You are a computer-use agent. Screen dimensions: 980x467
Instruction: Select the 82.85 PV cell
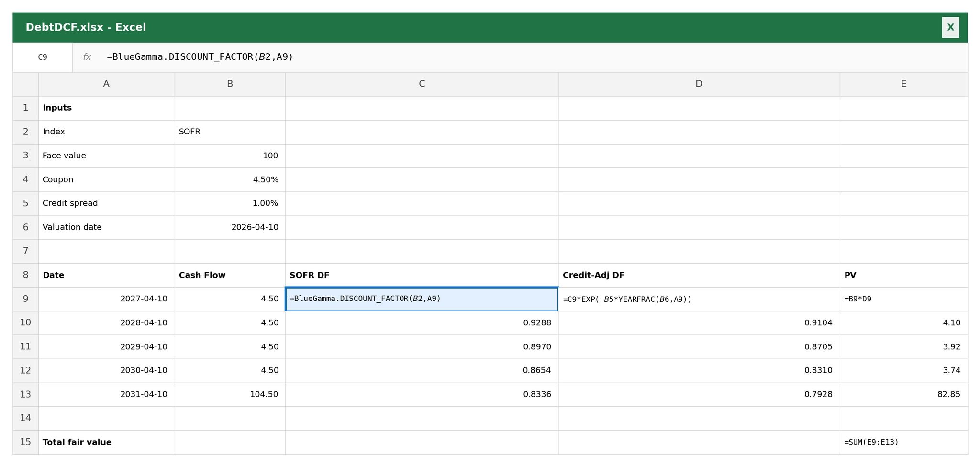(904, 394)
